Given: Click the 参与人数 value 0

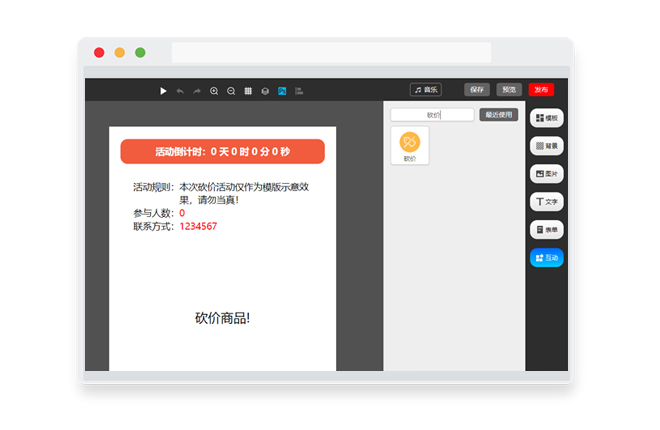Looking at the screenshot, I should pos(182,213).
